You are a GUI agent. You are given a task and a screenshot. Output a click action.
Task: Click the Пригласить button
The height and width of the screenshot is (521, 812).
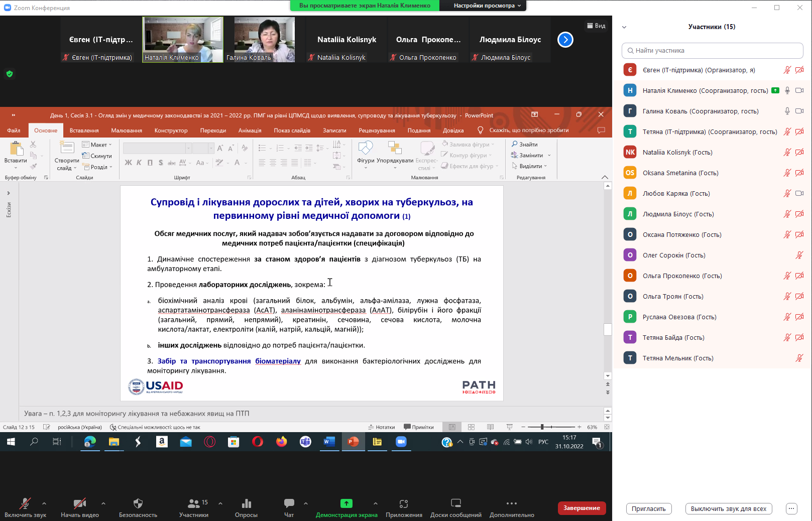pos(648,509)
